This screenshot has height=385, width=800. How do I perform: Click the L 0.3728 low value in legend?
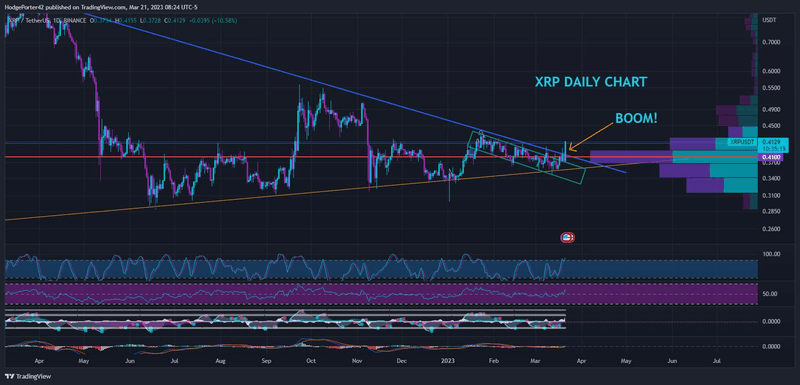tap(150, 20)
